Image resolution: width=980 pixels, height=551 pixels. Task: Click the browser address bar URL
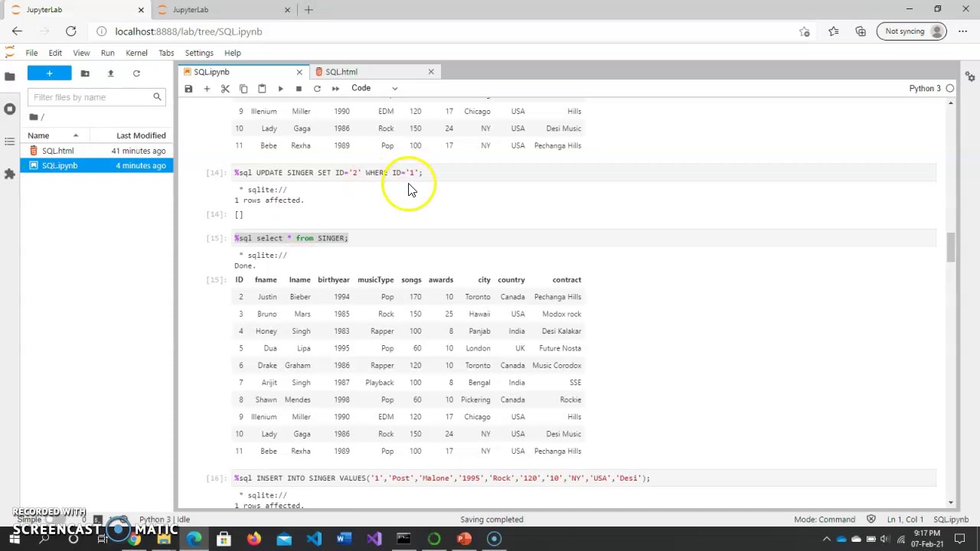[x=188, y=31]
